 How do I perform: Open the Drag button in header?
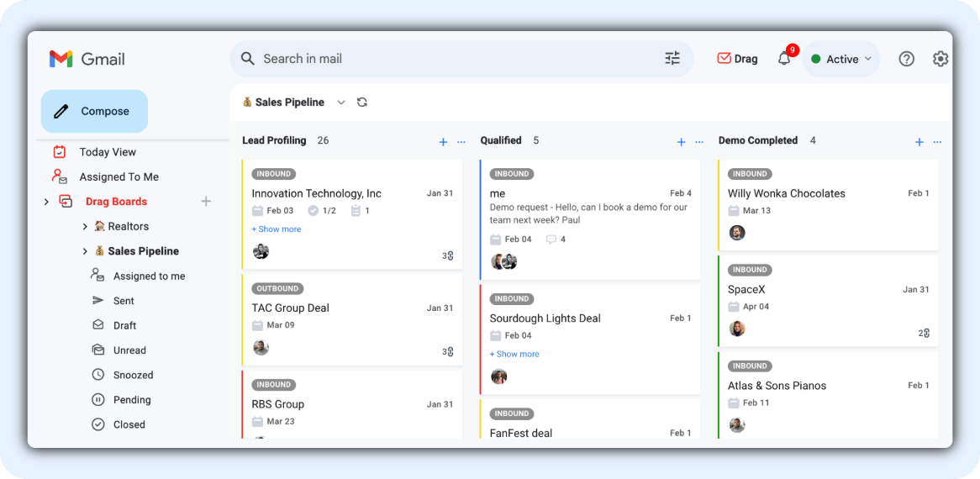coord(736,59)
